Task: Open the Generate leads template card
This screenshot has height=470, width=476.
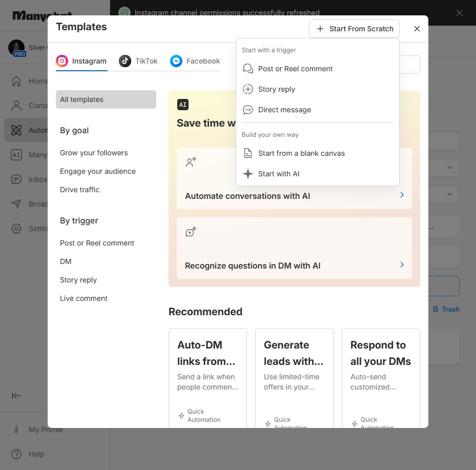Action: 294,378
